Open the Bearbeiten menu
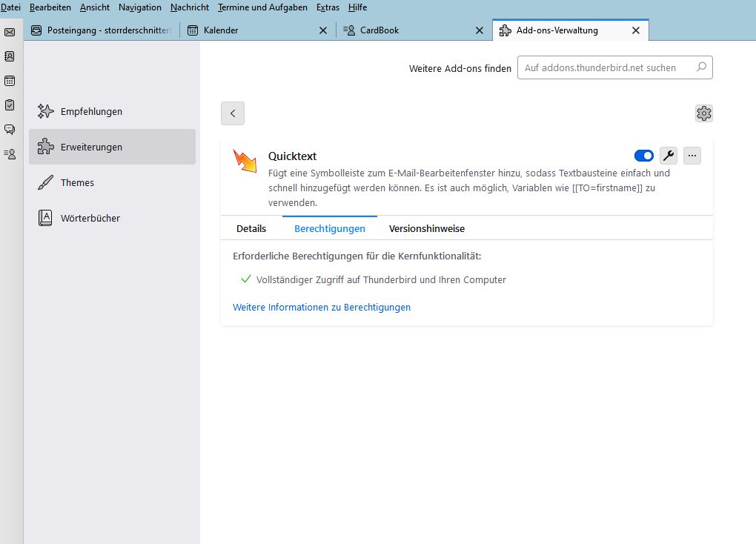 [x=50, y=7]
